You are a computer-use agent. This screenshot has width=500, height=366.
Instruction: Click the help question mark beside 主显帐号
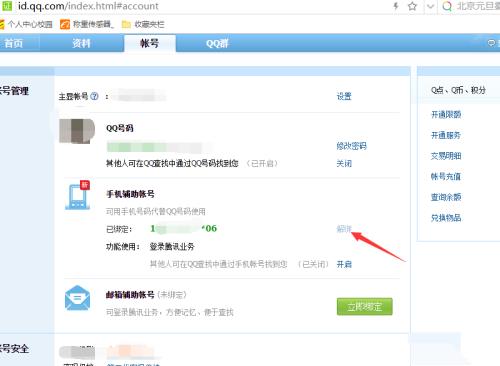tap(94, 96)
